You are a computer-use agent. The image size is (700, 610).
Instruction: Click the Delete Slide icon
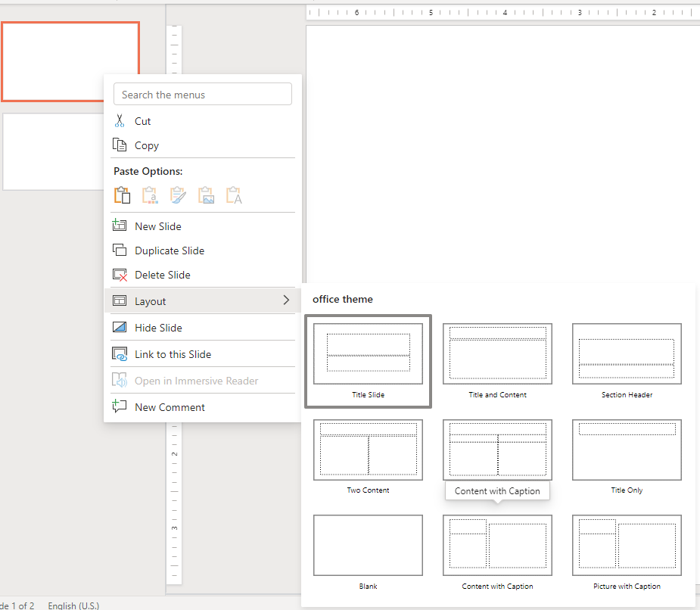pyautogui.click(x=120, y=275)
